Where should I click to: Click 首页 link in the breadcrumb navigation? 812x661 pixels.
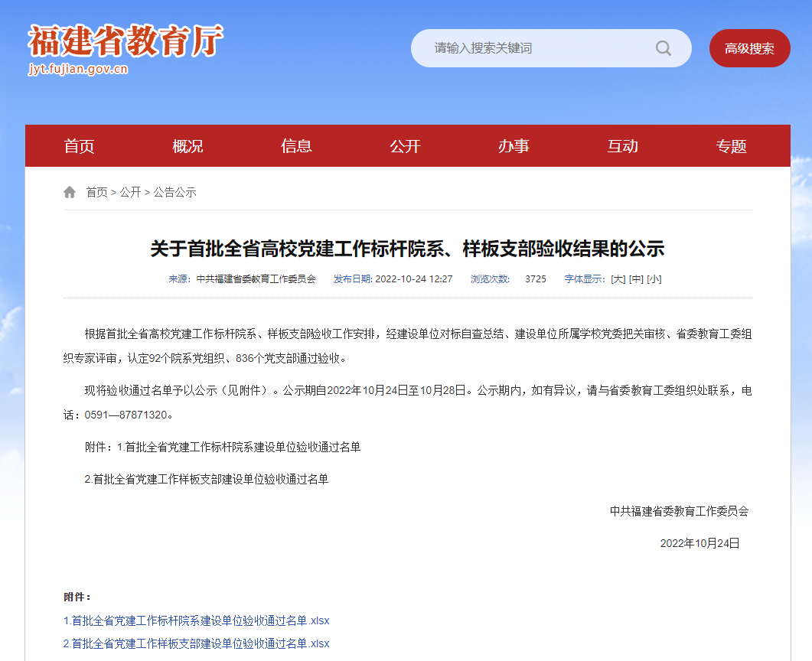coord(96,192)
